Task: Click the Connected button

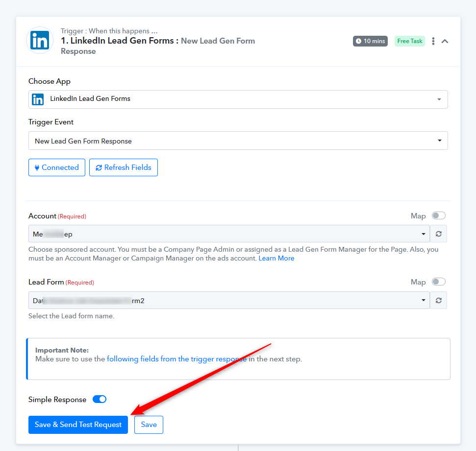Action: pos(57,167)
